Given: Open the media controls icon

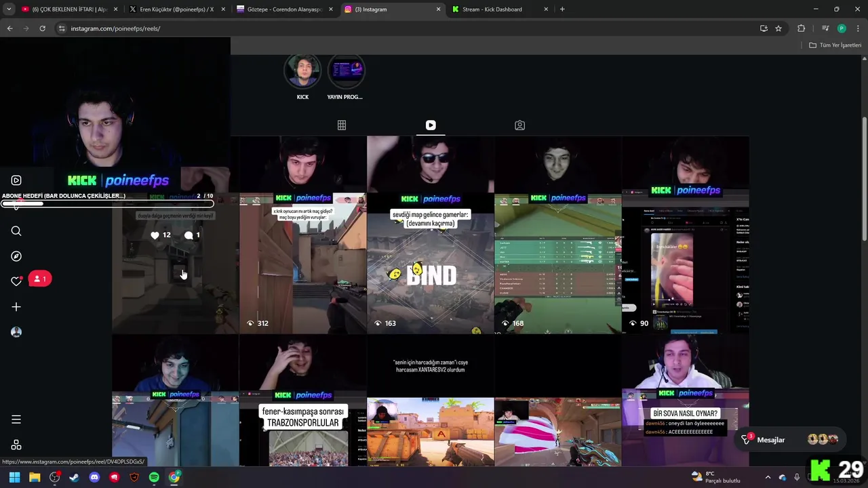Looking at the screenshot, I should click(825, 28).
